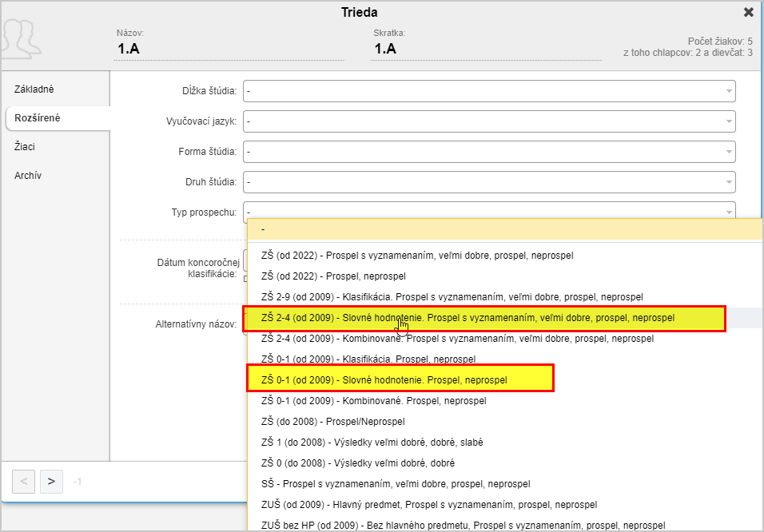Choose ZŠ 1 (do 2008) Výsledky option

pos(505,443)
